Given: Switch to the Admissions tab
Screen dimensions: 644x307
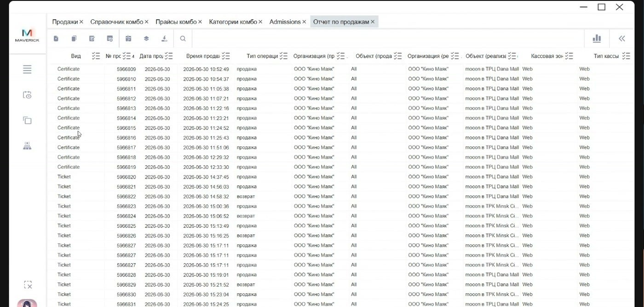Looking at the screenshot, I should [285, 22].
